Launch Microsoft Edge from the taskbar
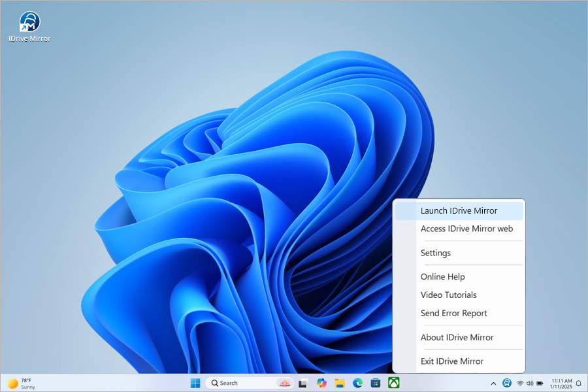Screen dimensions: 588x392 tap(357, 383)
